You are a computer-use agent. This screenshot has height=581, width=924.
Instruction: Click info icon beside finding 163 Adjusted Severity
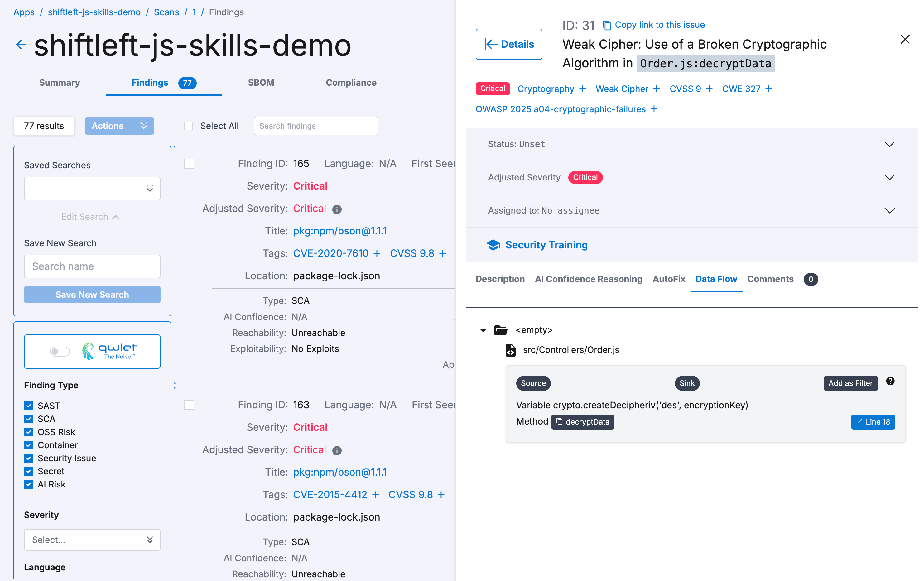pos(337,450)
